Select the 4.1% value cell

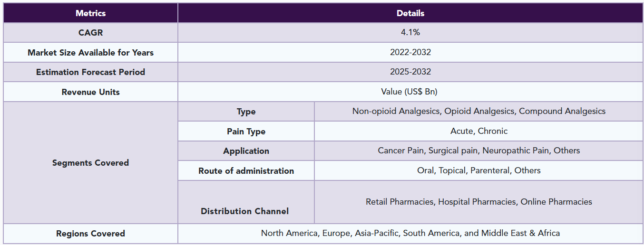pos(410,33)
